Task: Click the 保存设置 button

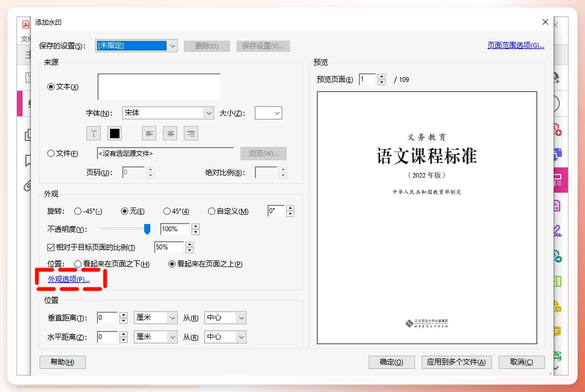Action: click(263, 46)
